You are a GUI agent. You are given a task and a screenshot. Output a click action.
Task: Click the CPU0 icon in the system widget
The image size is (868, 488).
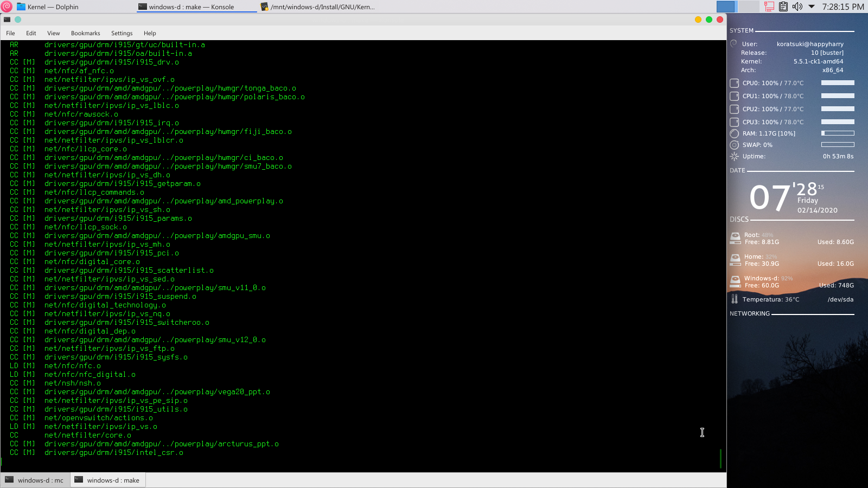pyautogui.click(x=735, y=83)
